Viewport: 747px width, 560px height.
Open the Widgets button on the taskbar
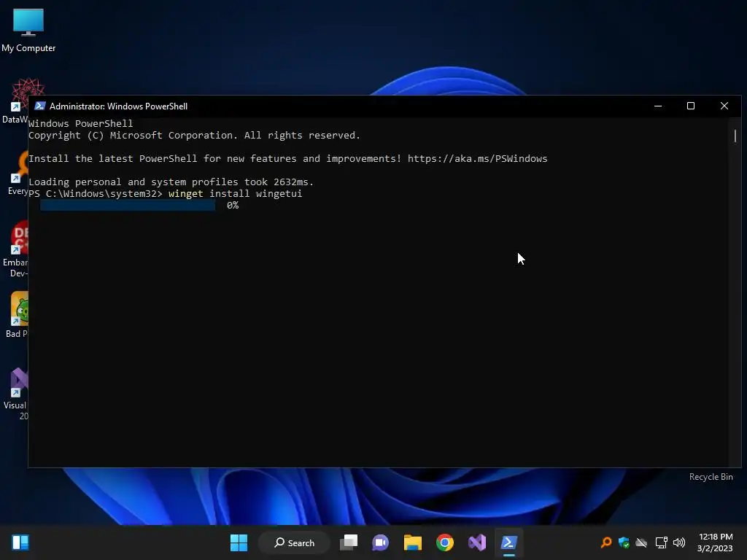click(20, 542)
